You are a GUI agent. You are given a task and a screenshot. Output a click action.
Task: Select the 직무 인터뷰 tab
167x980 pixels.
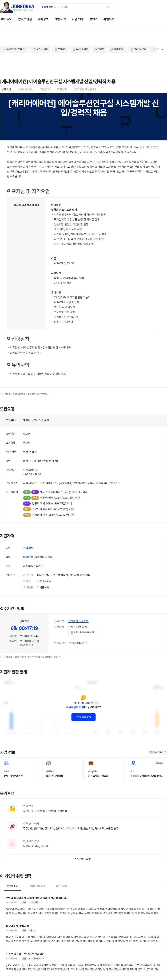pos(61,886)
